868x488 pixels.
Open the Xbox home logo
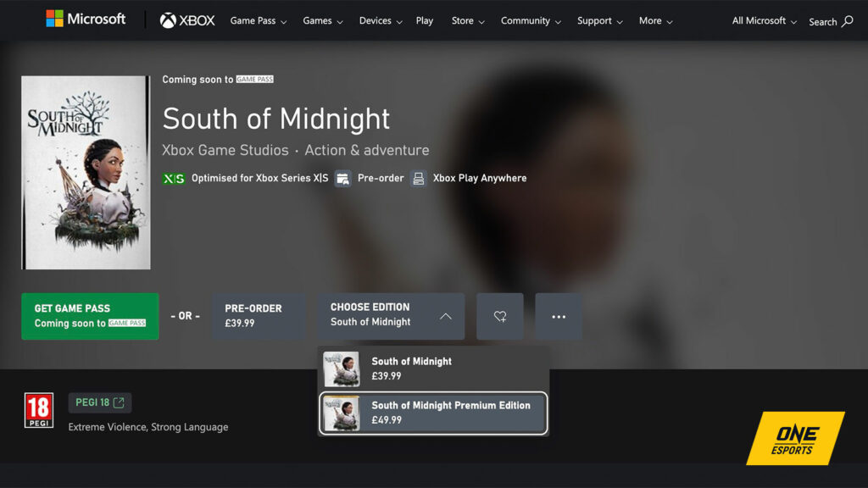click(187, 20)
